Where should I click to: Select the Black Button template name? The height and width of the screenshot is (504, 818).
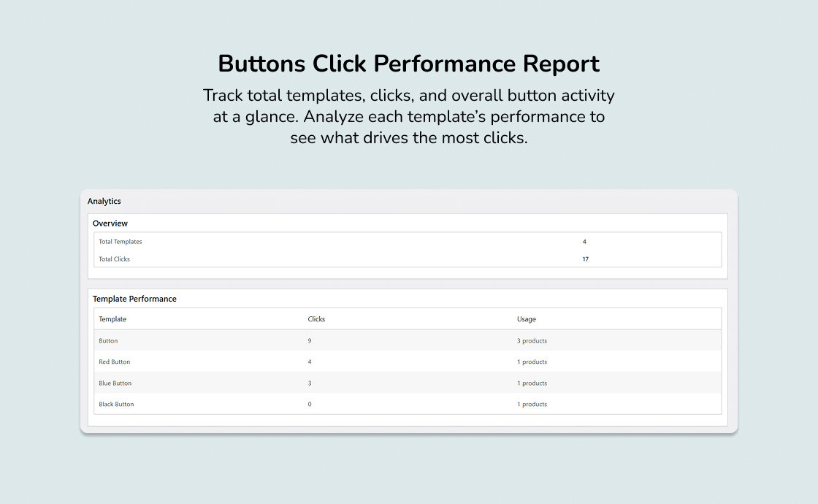116,404
